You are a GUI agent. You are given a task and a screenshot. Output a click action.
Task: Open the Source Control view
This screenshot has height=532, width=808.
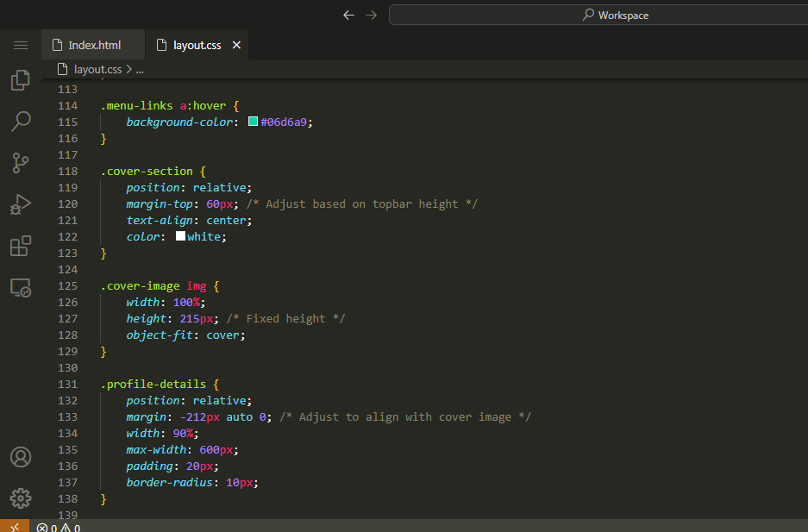21,163
